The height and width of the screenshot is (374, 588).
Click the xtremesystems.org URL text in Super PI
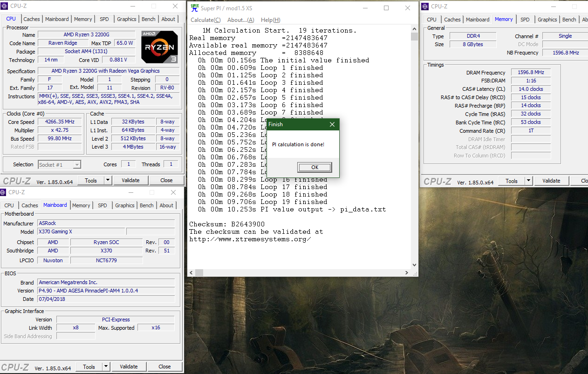(250, 239)
